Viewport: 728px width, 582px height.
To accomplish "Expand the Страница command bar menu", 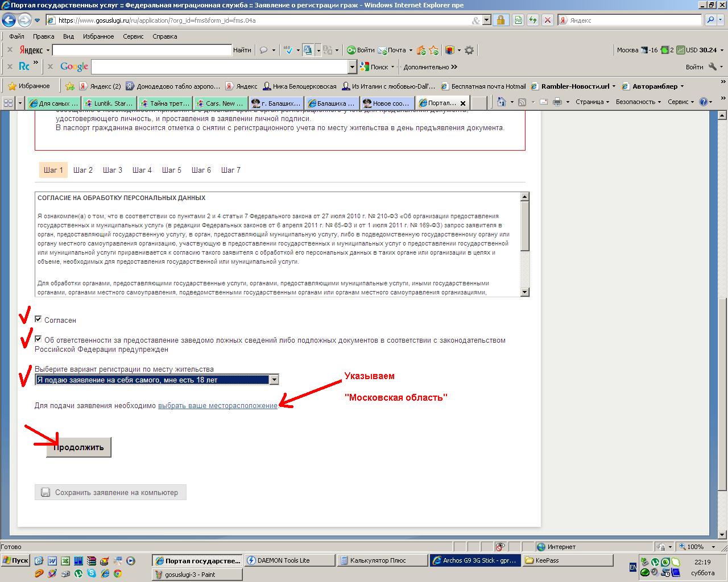I will [x=591, y=102].
